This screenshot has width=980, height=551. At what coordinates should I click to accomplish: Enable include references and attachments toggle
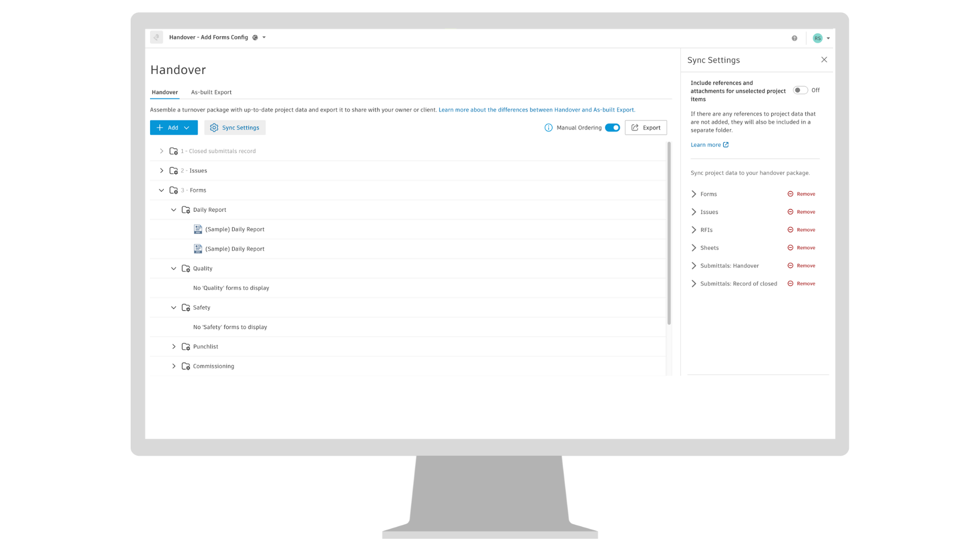[x=800, y=90]
